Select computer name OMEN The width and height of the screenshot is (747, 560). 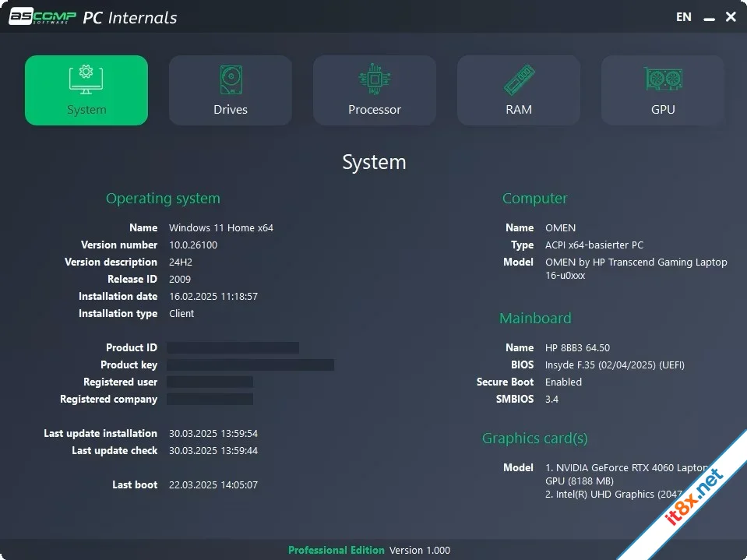tap(560, 227)
